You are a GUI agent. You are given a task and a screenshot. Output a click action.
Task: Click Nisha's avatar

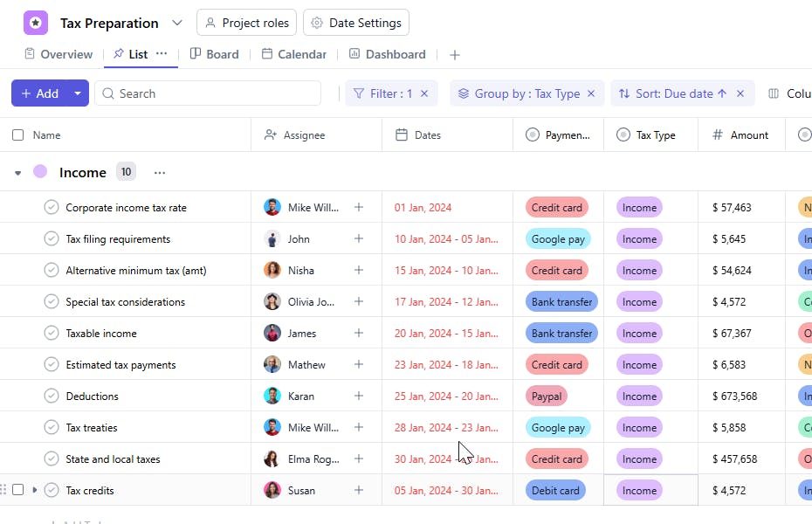(272, 270)
